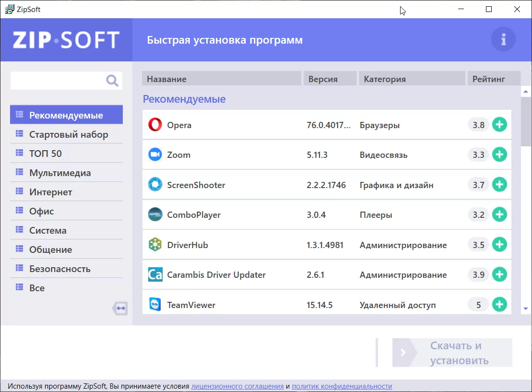Click the ScreenShooter logo icon

click(x=155, y=185)
